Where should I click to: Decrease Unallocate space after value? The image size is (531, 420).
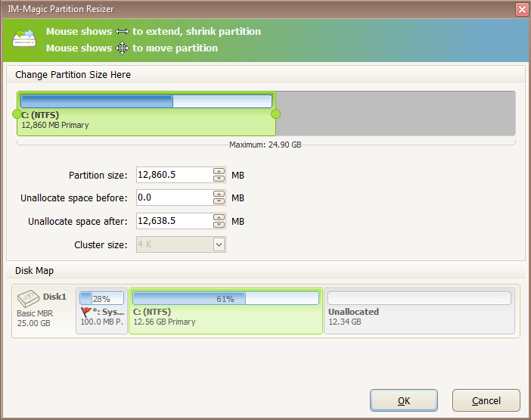coord(219,225)
